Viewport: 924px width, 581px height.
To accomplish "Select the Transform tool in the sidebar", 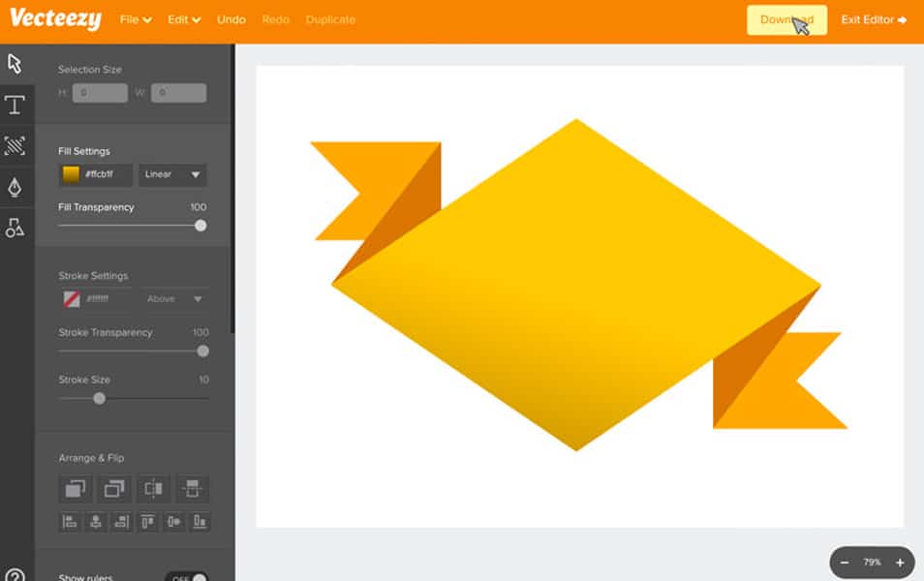I will pos(15,146).
